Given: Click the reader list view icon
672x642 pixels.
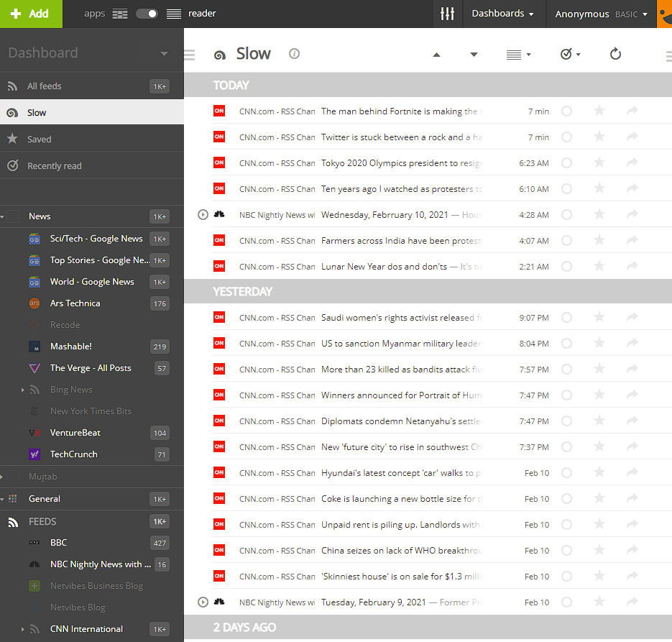Looking at the screenshot, I should (174, 14).
